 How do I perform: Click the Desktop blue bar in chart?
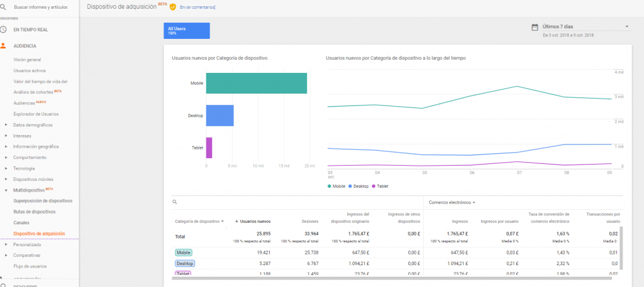[219, 115]
